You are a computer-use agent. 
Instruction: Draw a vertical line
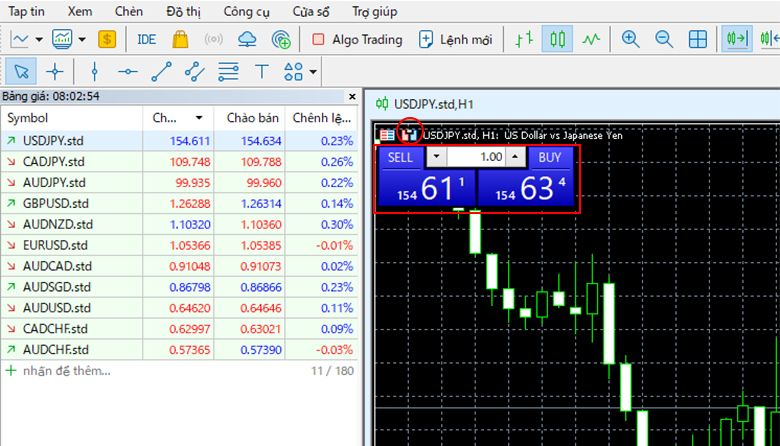click(x=95, y=72)
